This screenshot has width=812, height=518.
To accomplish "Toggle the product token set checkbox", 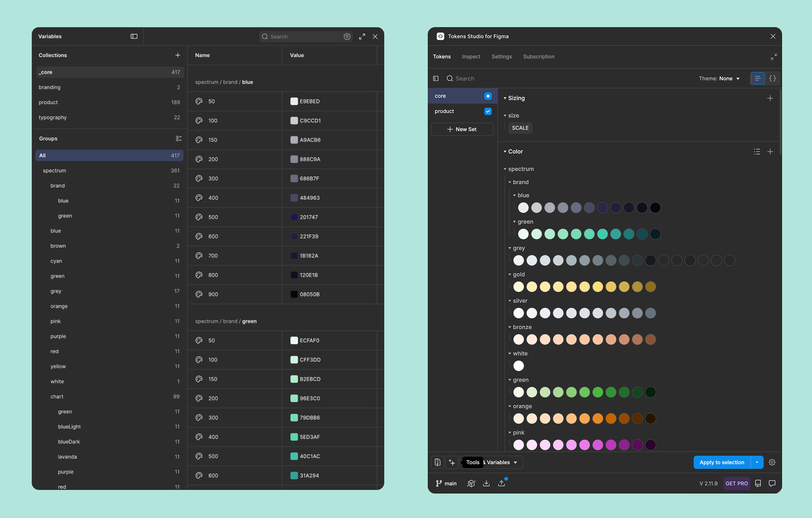I will point(488,111).
